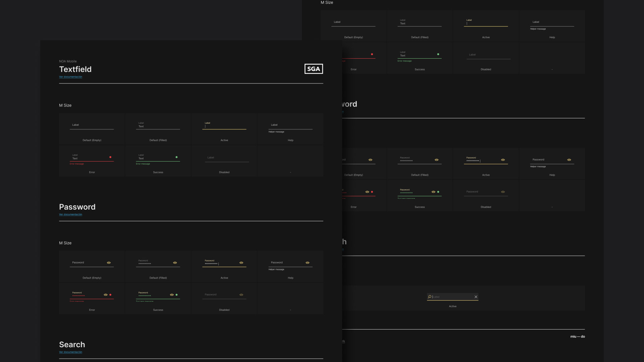Click 'M Size' label above front Textfield grid

[65, 105]
